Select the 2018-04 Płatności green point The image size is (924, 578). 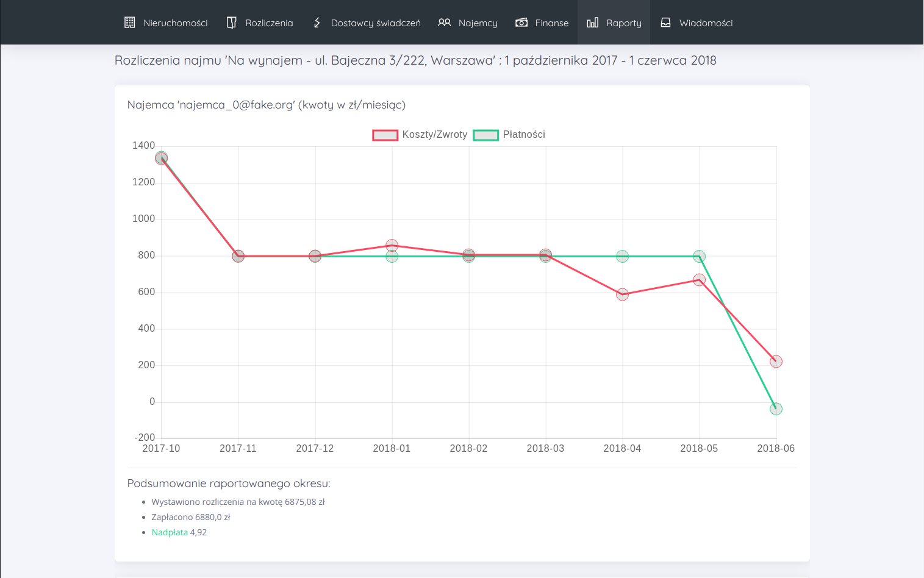[x=623, y=257]
